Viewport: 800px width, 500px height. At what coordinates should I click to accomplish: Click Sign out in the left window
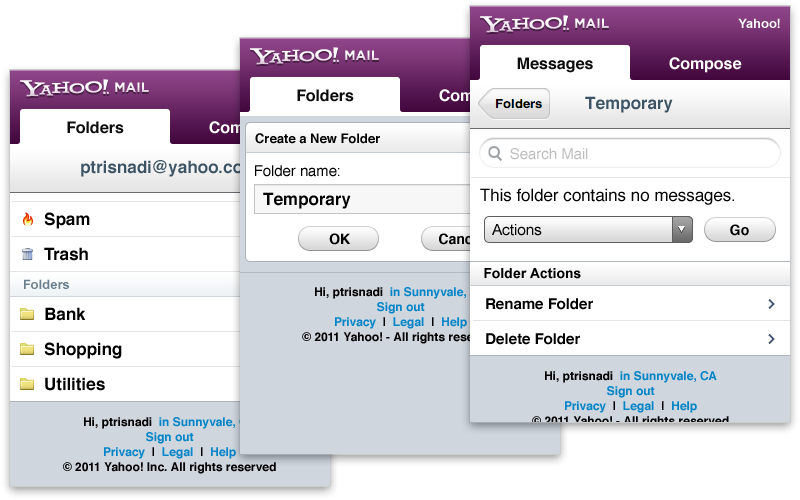click(x=169, y=437)
